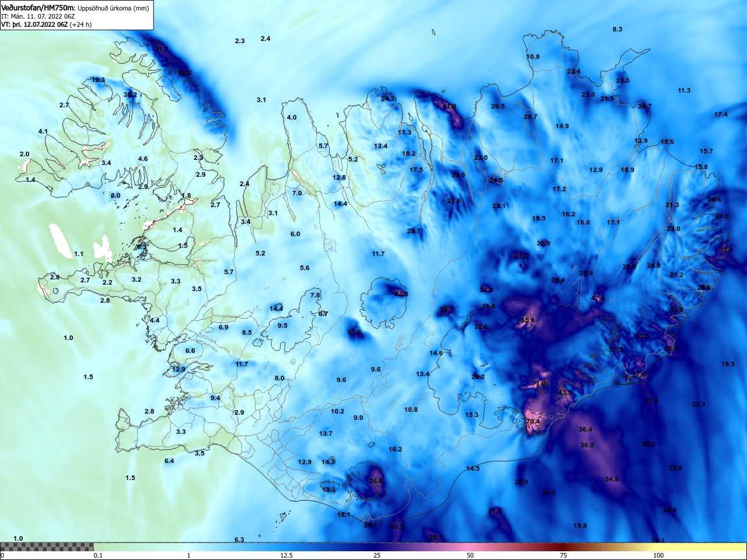Screen dimensions: 747x560
Task: Click the 4.1 value in the Westfjords
Action: [43, 131]
